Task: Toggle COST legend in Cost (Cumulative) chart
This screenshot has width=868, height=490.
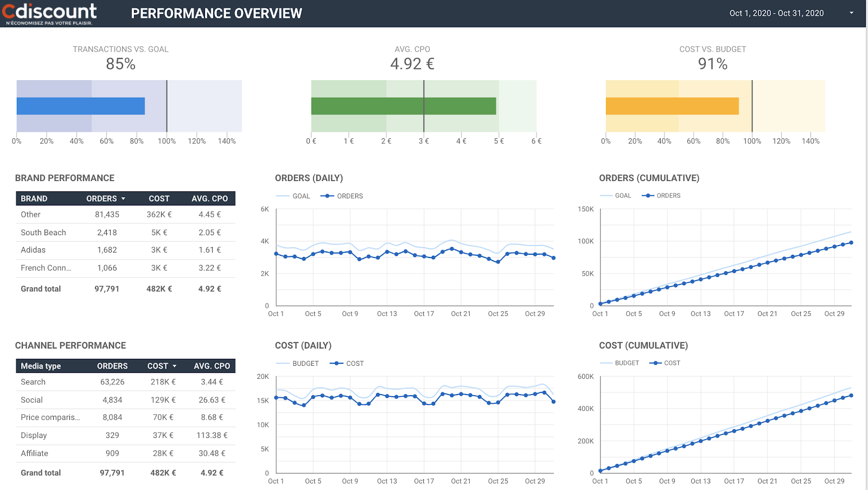Action: (665, 363)
